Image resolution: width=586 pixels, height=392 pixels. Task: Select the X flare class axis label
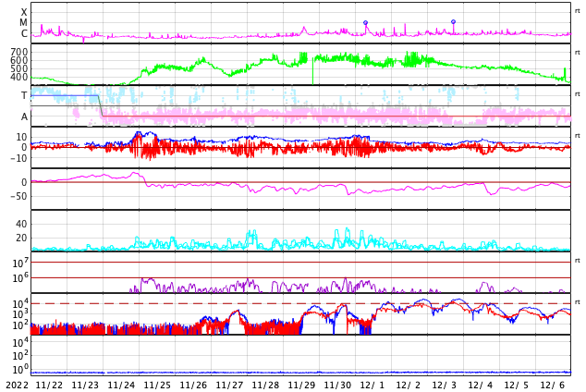pos(24,13)
